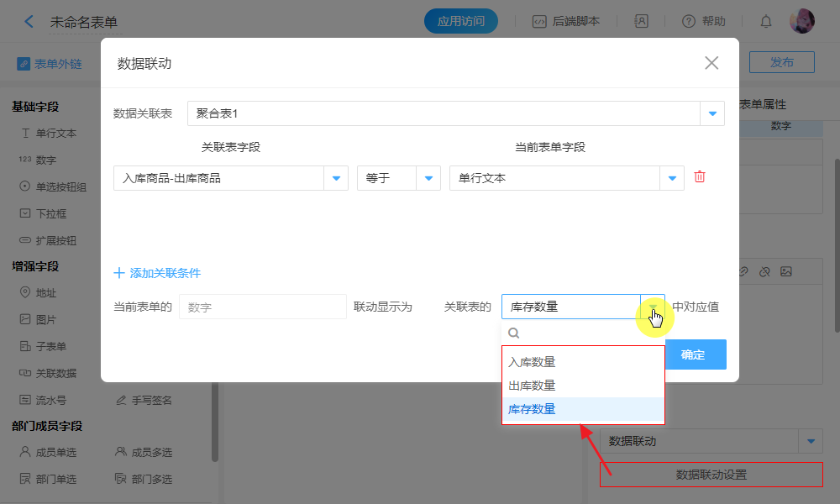The image size is (840, 504).
Task: Click the 后端脚本 code icon
Action: click(x=540, y=22)
